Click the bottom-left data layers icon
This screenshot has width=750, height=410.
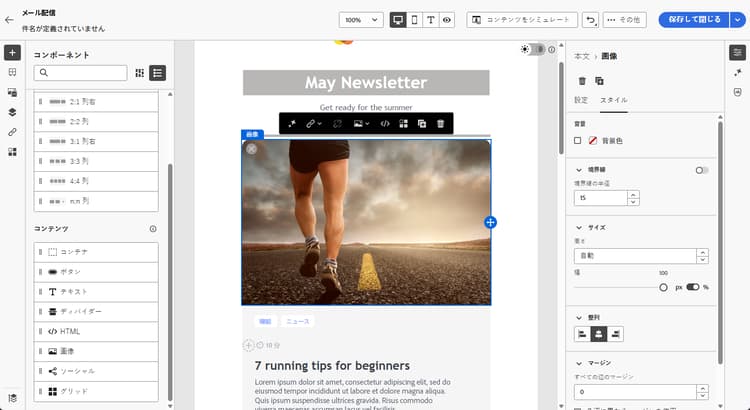[12, 398]
